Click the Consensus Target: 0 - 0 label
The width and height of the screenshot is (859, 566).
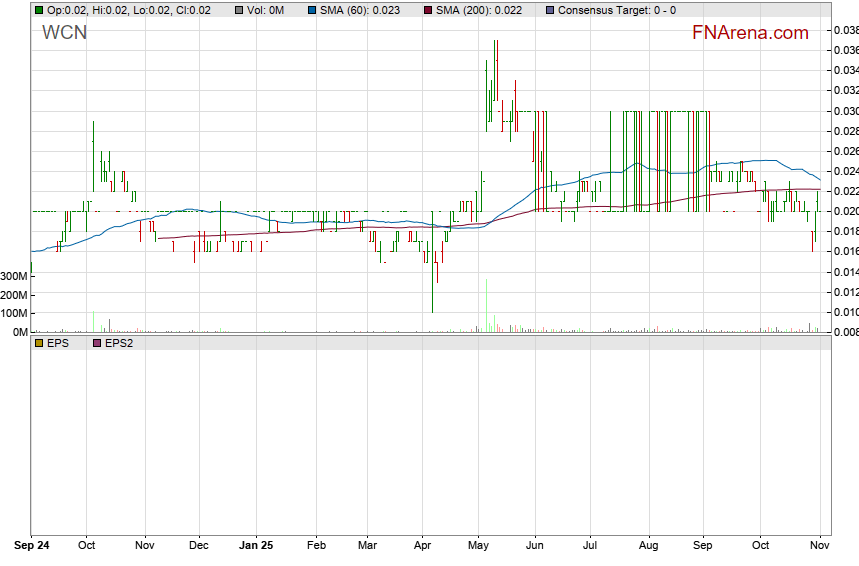[616, 10]
